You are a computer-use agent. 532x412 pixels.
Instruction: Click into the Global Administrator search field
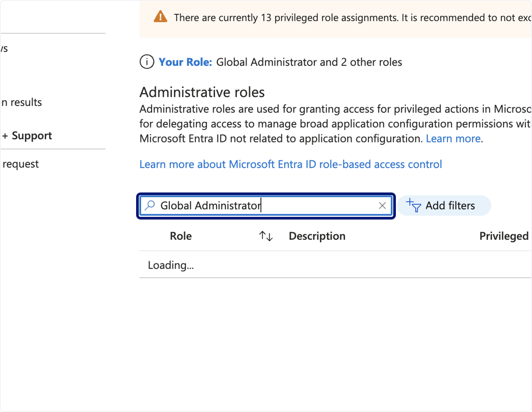coord(266,206)
